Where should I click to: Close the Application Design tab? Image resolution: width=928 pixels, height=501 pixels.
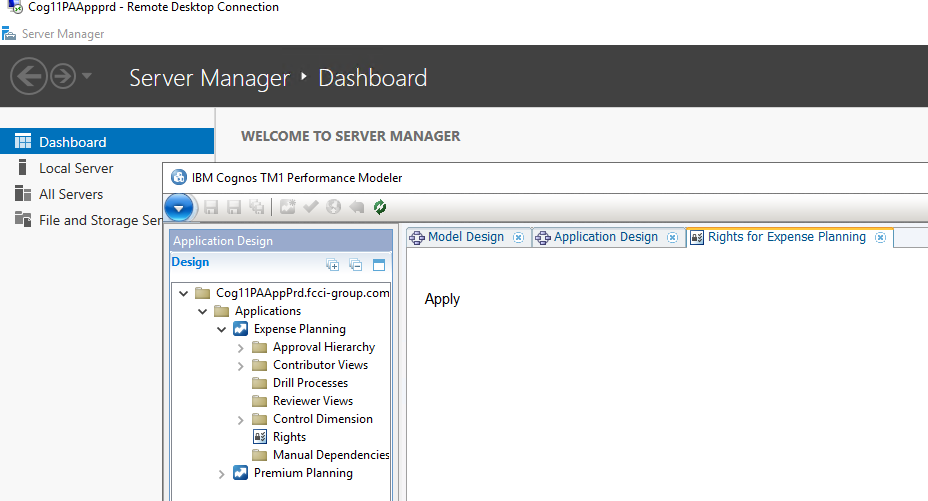(672, 238)
